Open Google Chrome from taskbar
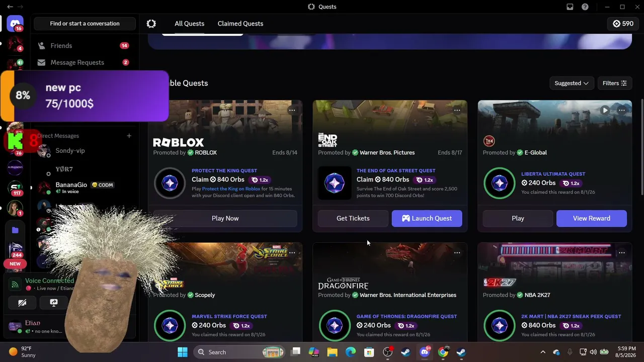 click(x=443, y=352)
